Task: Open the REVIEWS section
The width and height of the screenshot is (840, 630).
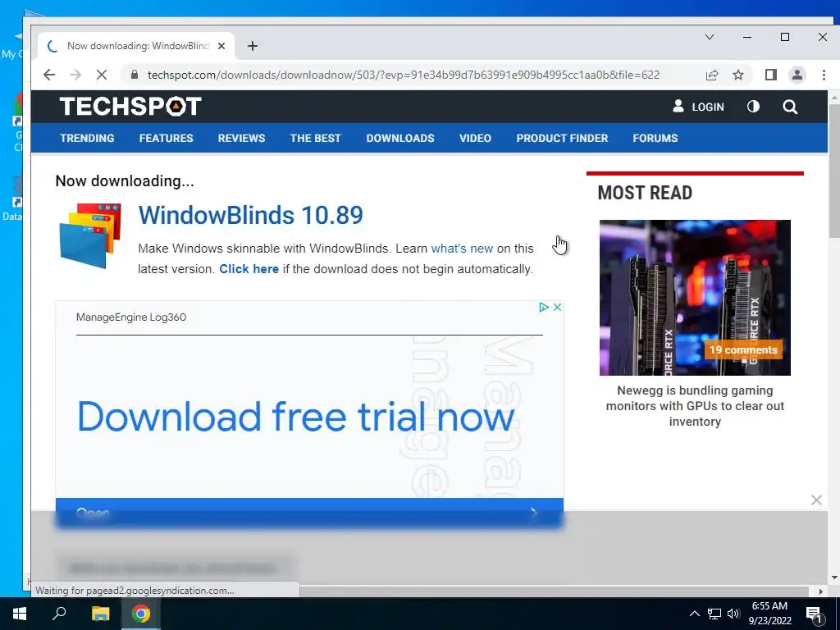Action: click(x=241, y=138)
